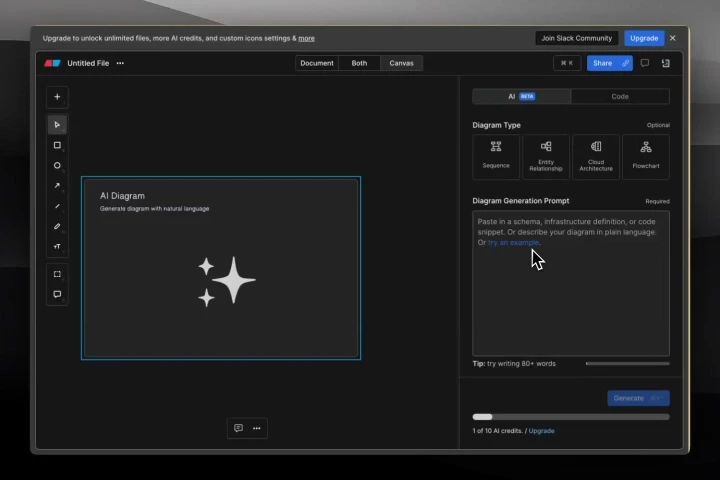Choose the Flowchart diagram type

tap(646, 157)
